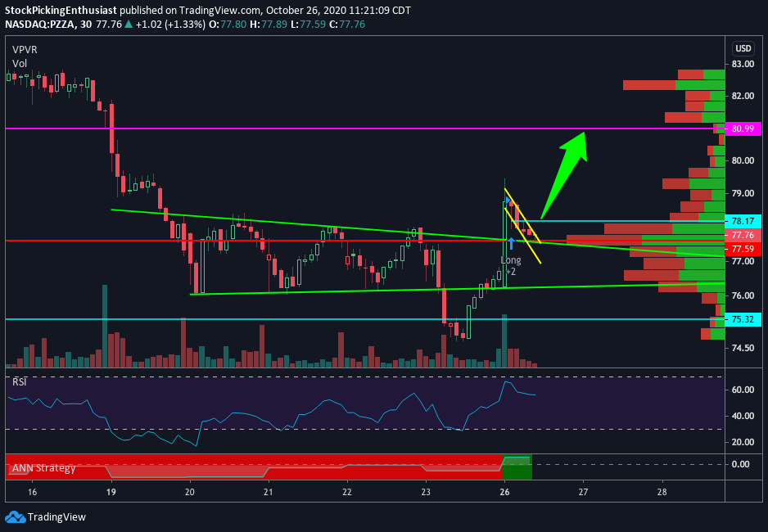Click the Vol indicator label

pos(20,63)
